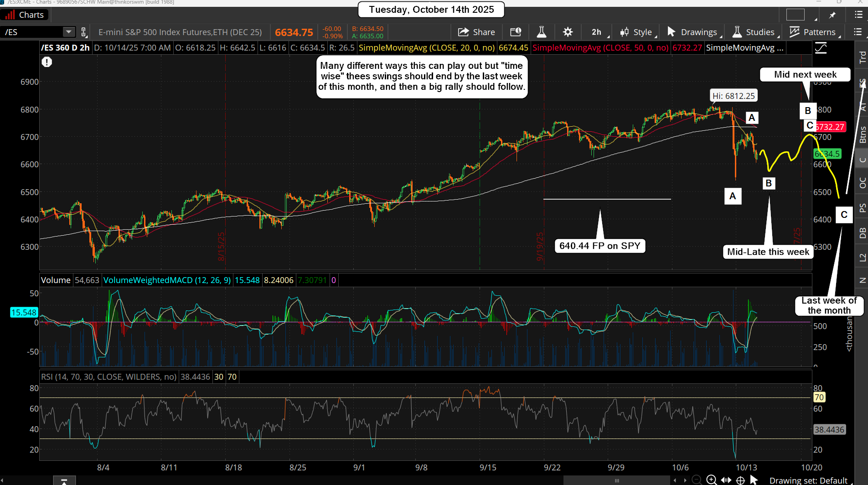
Task: Open the exclamation alert icon on chart
Action: (46, 62)
